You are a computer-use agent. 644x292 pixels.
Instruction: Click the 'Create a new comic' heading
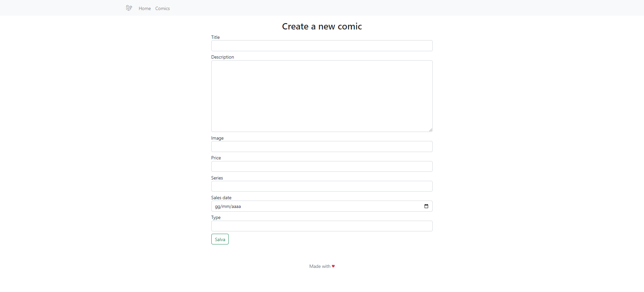(322, 26)
